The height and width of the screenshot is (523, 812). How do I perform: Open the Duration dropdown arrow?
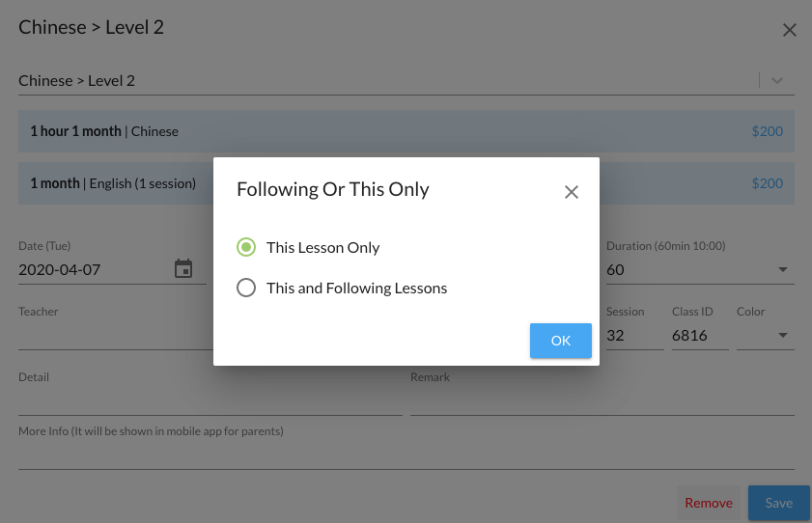click(x=782, y=270)
